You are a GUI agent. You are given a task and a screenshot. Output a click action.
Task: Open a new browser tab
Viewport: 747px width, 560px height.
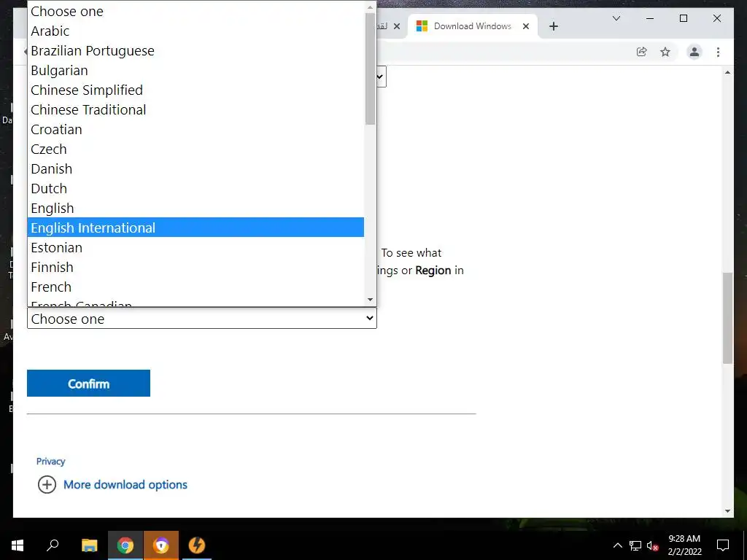553,26
